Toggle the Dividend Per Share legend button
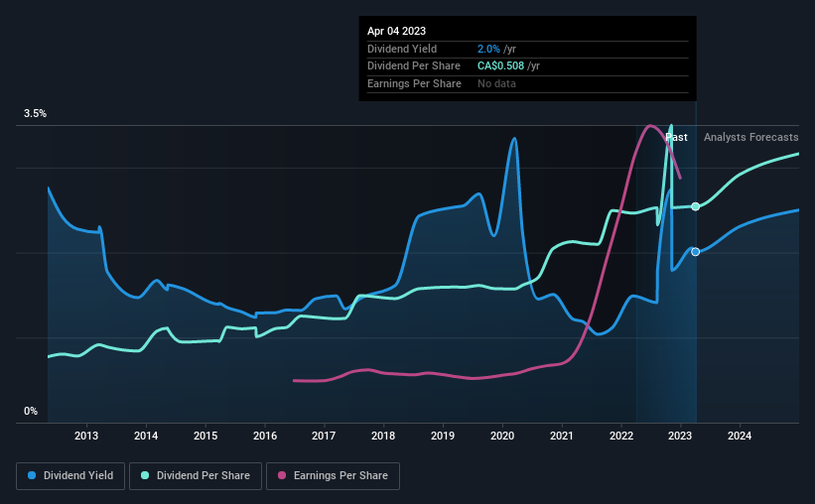This screenshot has width=815, height=504. coord(196,475)
